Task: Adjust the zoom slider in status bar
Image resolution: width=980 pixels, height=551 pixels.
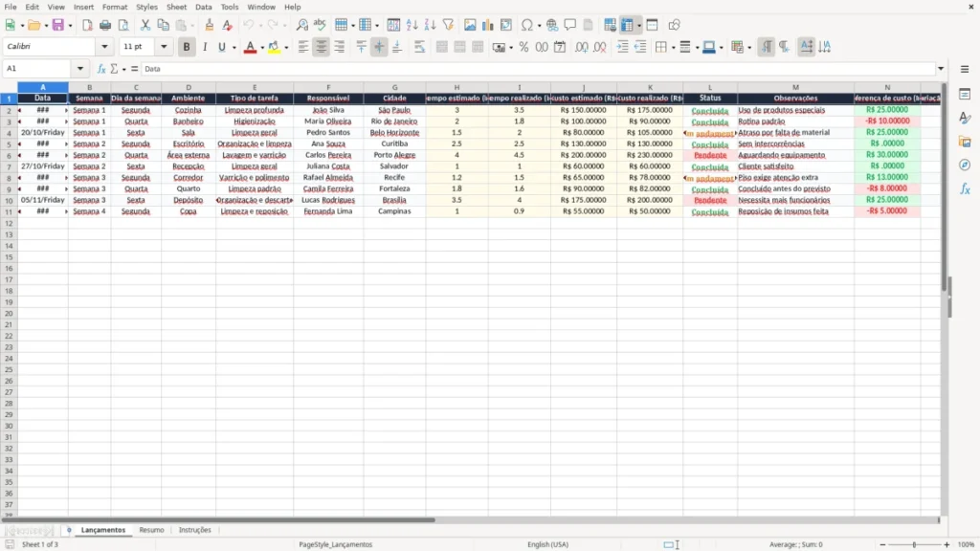Action: pyautogui.click(x=914, y=544)
